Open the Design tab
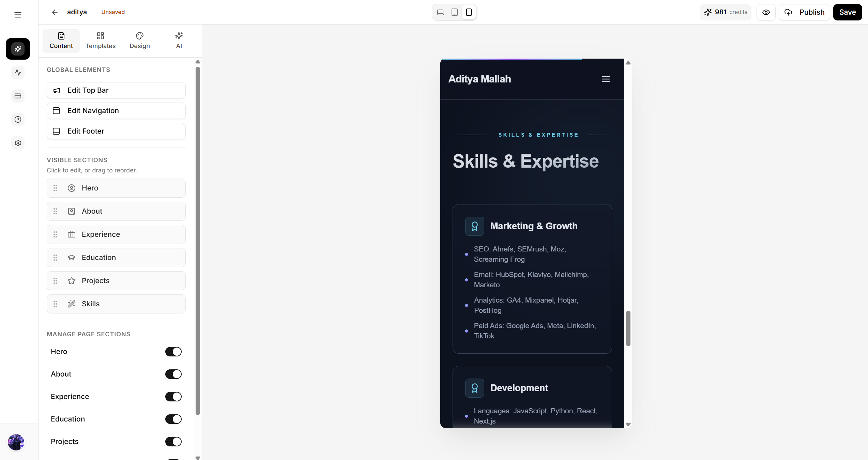Viewport: 868px width, 460px height. (x=139, y=40)
